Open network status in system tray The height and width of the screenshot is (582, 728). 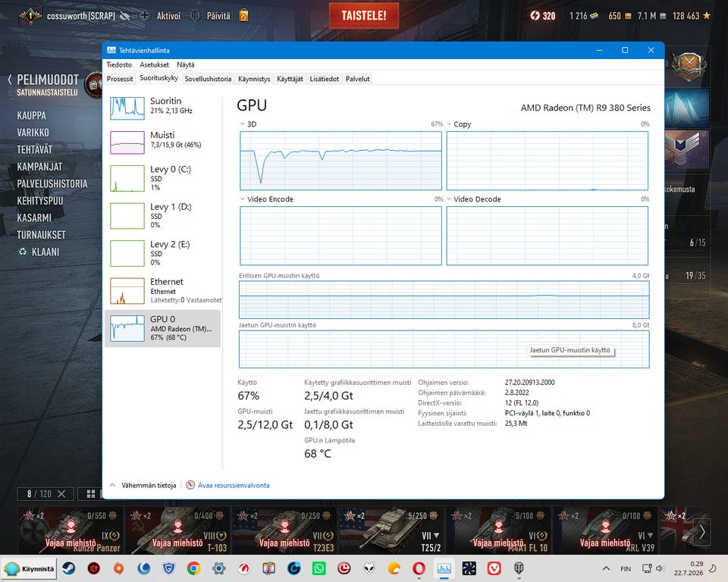[647, 568]
